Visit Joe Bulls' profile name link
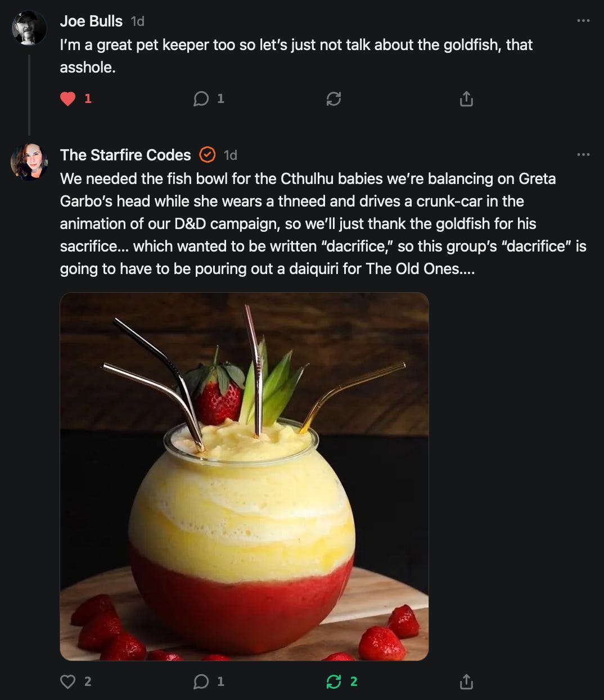This screenshot has width=604, height=700. coord(91,21)
